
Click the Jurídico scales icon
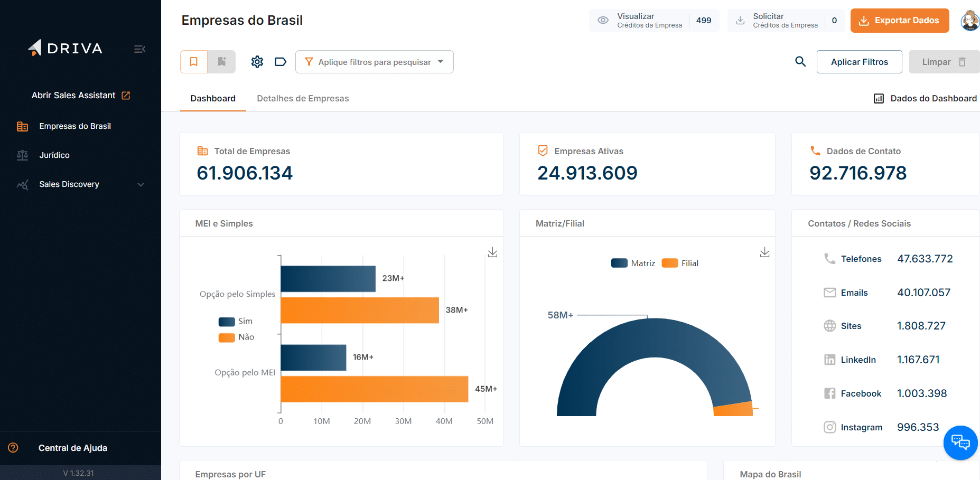(22, 155)
